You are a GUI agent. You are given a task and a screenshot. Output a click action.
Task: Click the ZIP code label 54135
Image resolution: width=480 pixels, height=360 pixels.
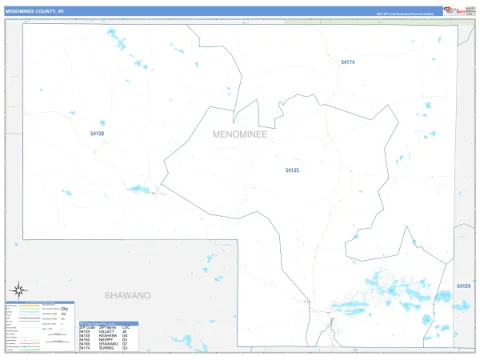(292, 170)
